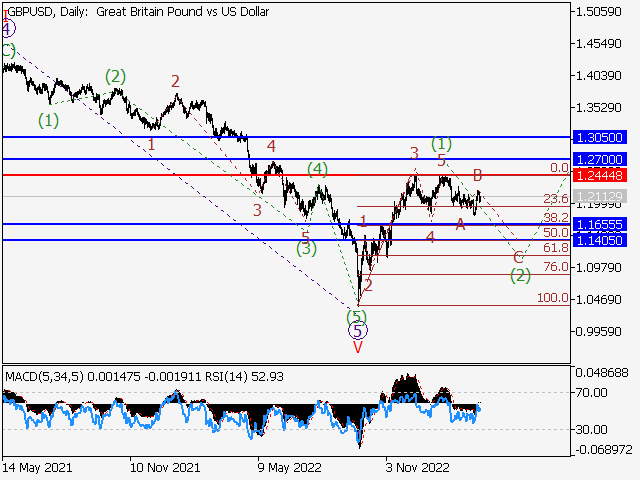640x480 pixels.
Task: Click the green (2) label under the C label
Action: [520, 276]
